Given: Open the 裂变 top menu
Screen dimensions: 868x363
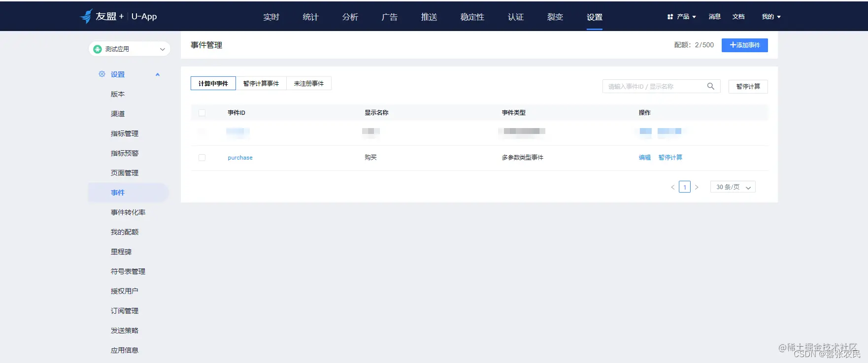Looking at the screenshot, I should [x=555, y=17].
